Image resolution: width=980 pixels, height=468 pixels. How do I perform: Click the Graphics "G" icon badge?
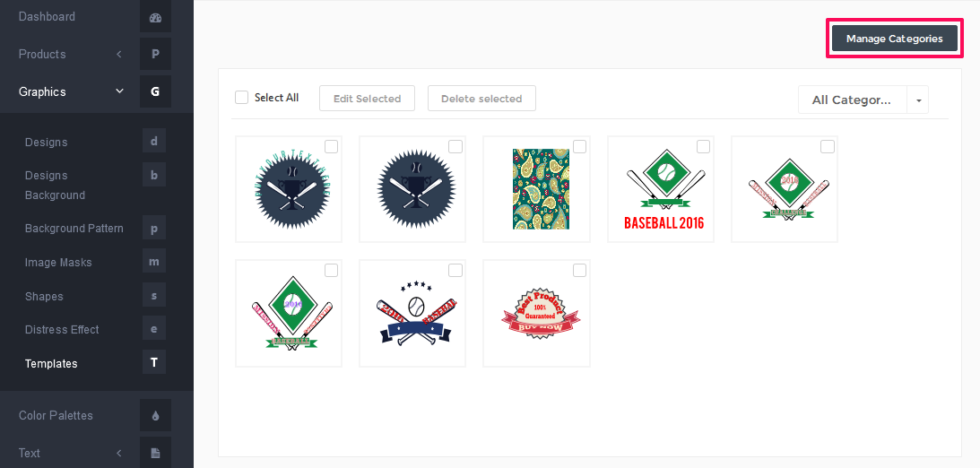pos(155,91)
